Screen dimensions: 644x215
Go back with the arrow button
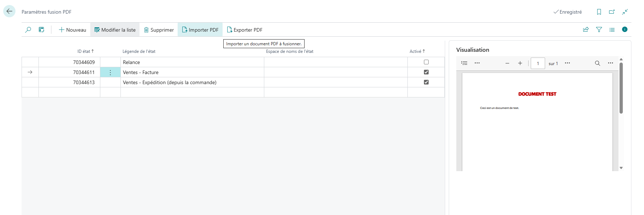click(x=9, y=11)
